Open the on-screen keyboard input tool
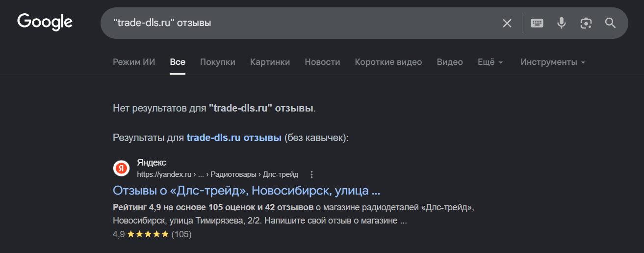This screenshot has width=644, height=253. 537,23
